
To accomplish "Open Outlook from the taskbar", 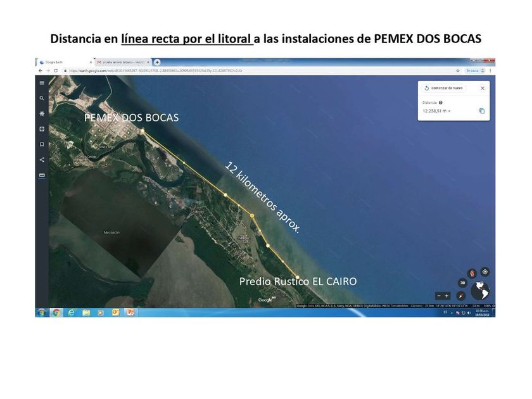I will (116, 312).
